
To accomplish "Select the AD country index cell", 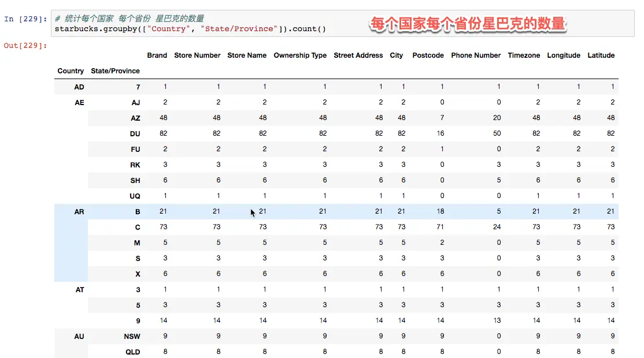I will click(x=79, y=87).
